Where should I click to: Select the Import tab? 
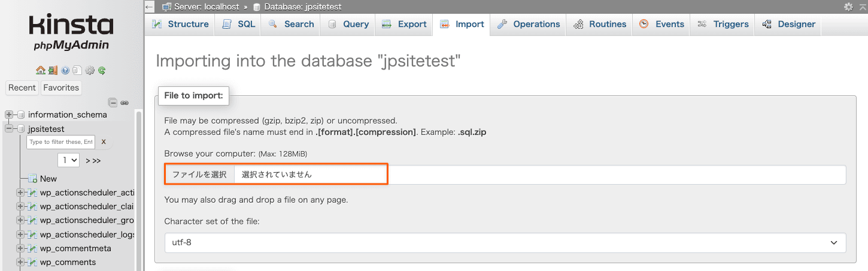[x=462, y=24]
